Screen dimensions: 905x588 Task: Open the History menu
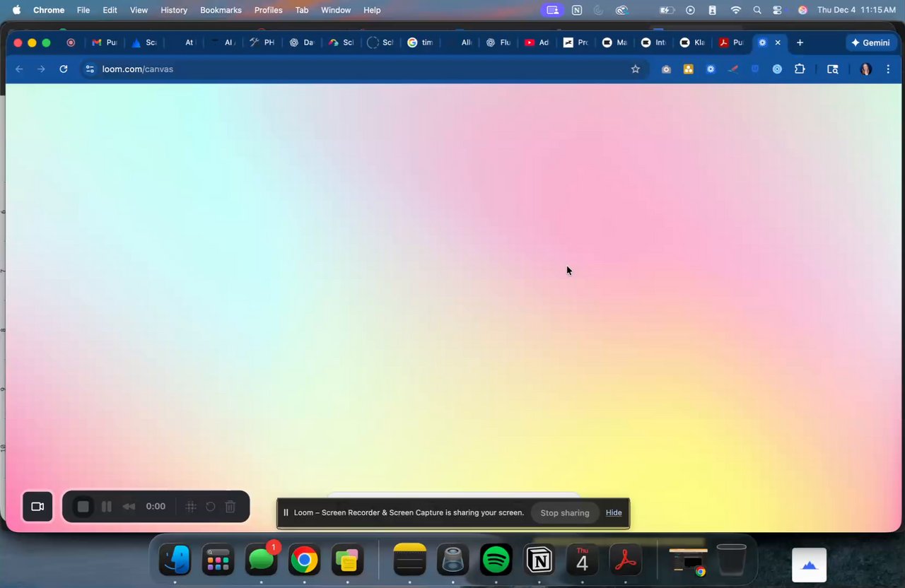pos(174,10)
